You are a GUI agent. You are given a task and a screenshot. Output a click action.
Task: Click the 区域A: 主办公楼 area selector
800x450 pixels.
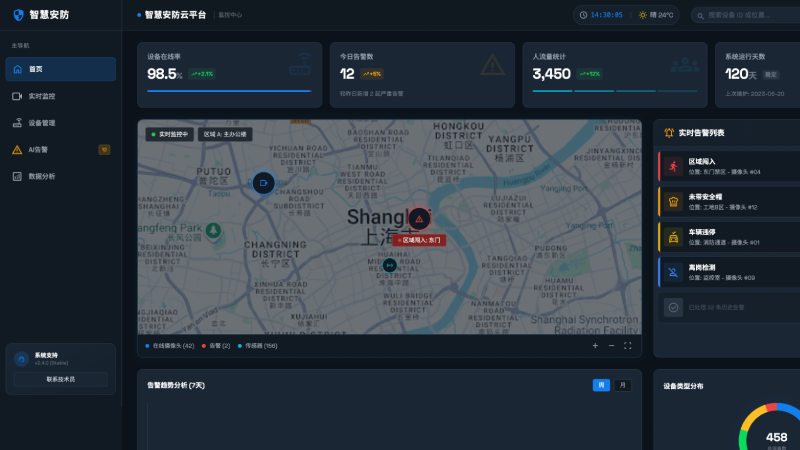pyautogui.click(x=224, y=133)
